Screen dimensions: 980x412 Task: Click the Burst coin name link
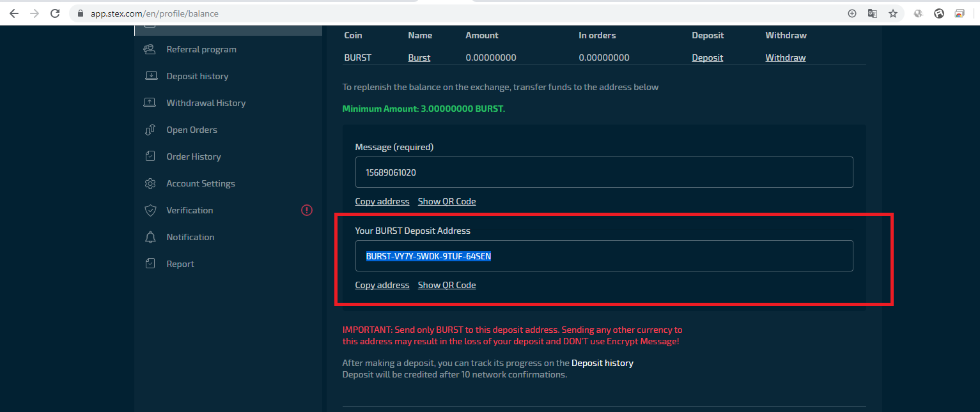(419, 57)
